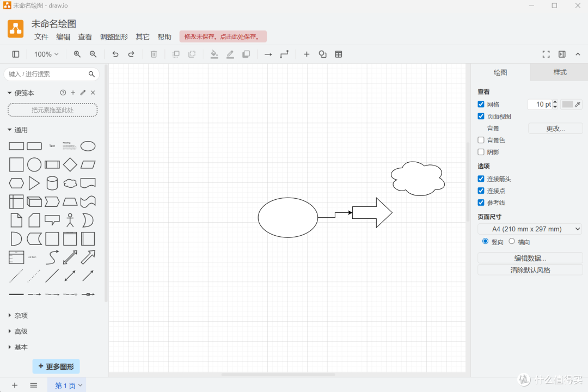Screen dimensions: 588x392
Task: Toggle the sidebar panel icon in toolbar
Action: [16, 54]
